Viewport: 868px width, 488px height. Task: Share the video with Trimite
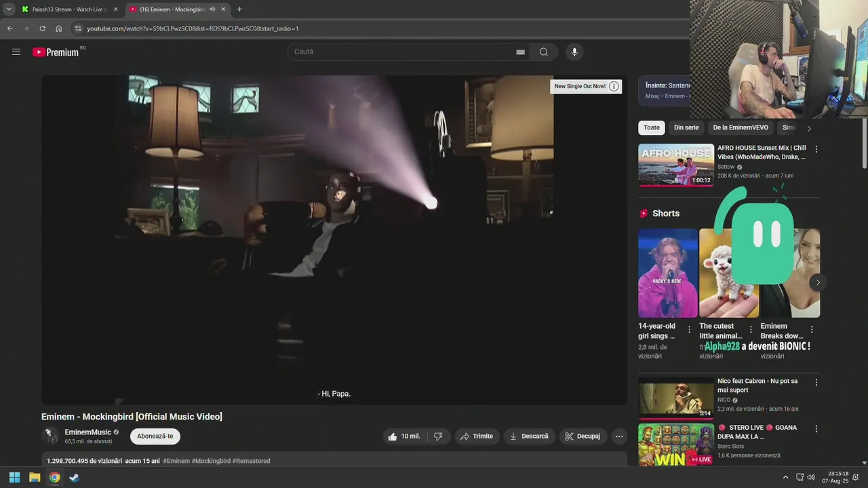tap(477, 436)
